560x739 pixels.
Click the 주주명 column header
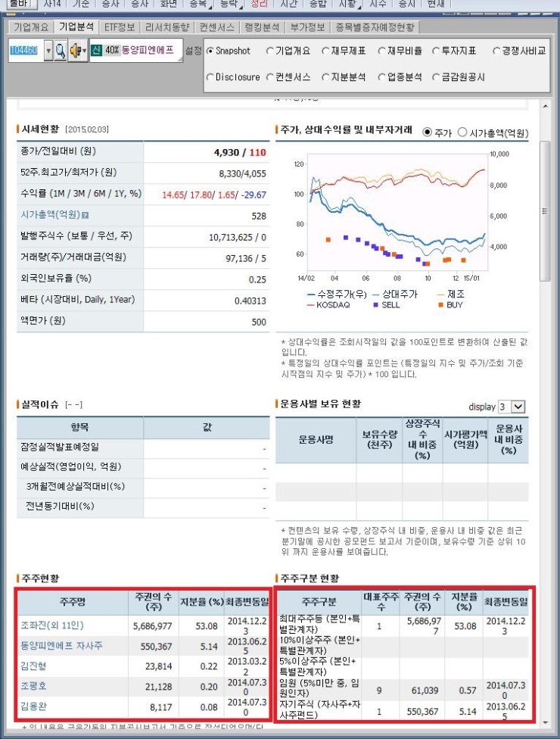pyautogui.click(x=72, y=602)
